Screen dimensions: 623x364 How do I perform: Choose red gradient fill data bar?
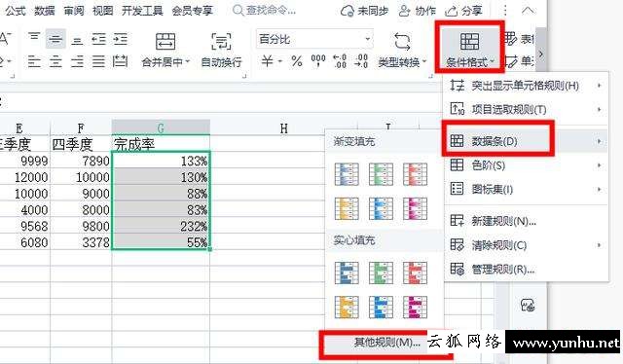click(x=415, y=174)
